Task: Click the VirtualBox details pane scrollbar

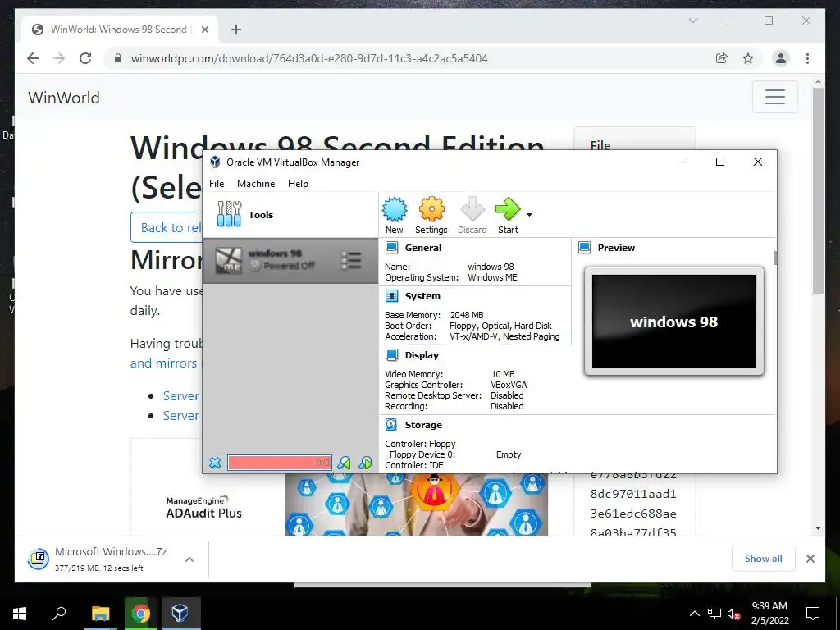Action: 775,257
